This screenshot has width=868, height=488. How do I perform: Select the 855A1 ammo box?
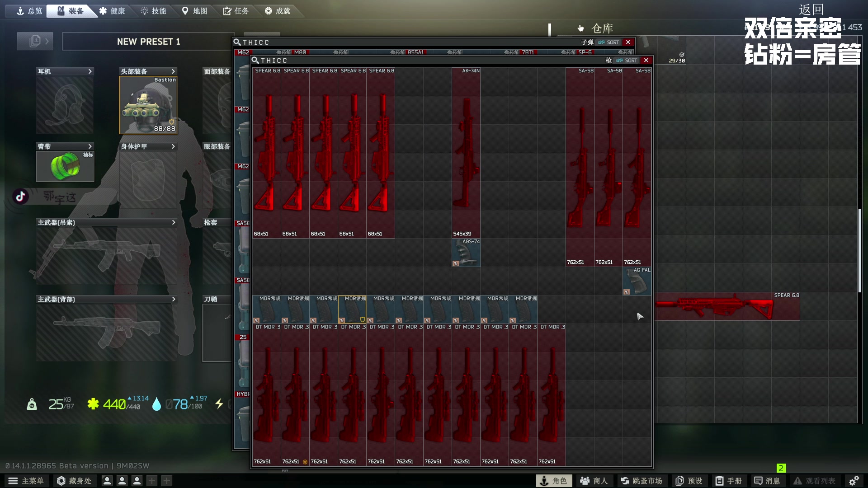pyautogui.click(x=415, y=52)
